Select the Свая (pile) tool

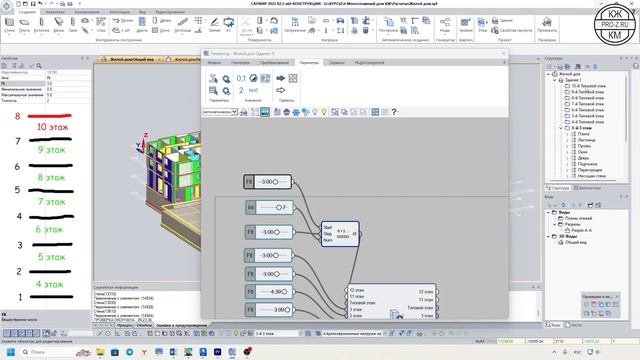pos(73,24)
